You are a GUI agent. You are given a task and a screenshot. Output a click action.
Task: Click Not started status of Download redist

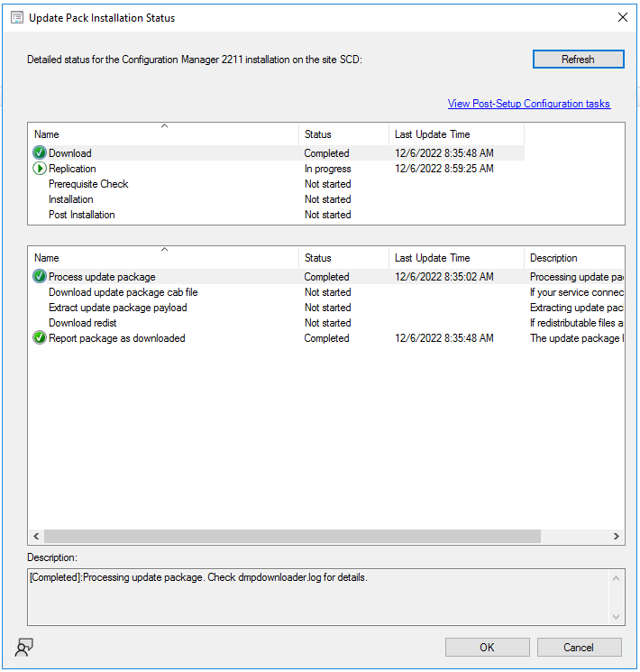[x=328, y=323]
